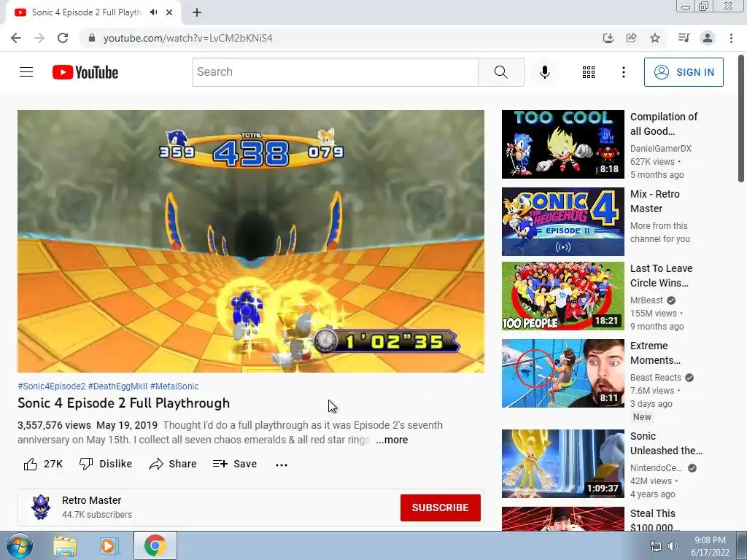Open a new browser tab
This screenshot has width=747, height=560.
[197, 12]
